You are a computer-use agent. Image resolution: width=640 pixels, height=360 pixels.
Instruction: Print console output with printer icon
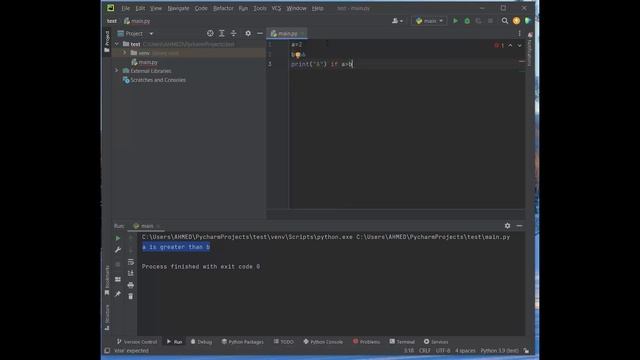point(131,285)
